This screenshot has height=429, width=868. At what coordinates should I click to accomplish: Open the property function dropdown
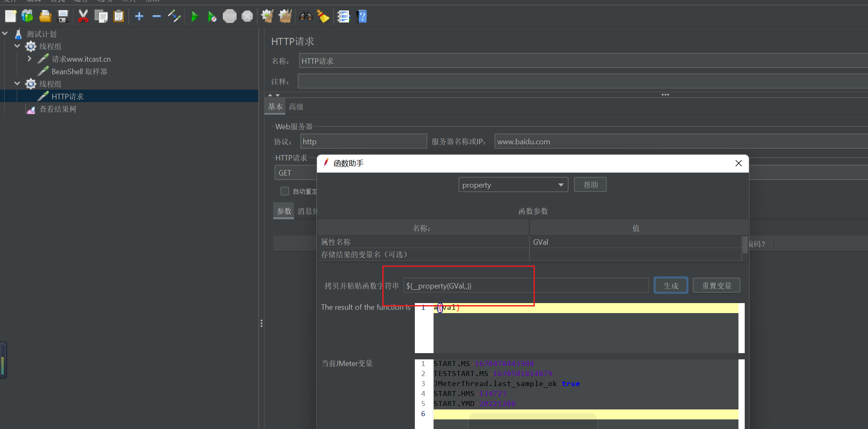point(514,185)
